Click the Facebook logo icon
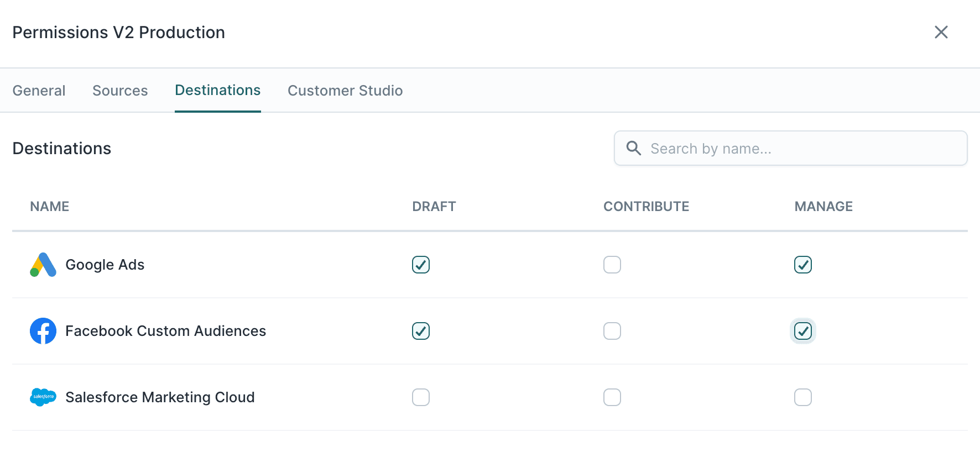 click(x=43, y=331)
